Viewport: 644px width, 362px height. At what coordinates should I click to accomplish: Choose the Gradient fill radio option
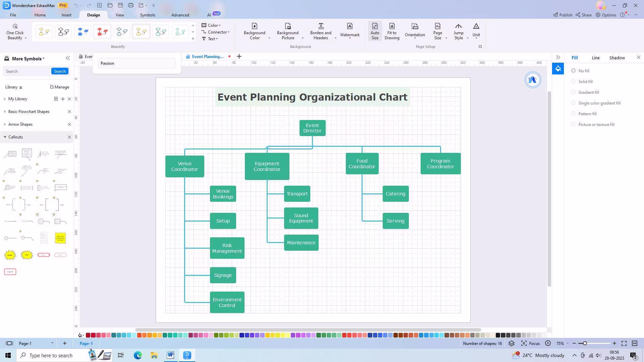click(x=573, y=92)
